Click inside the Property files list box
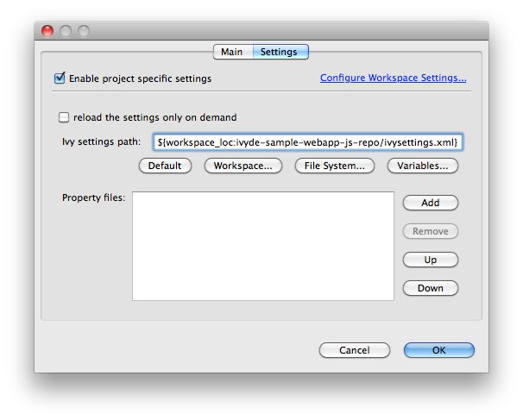Viewport: 523px width, 420px height. coord(263,246)
